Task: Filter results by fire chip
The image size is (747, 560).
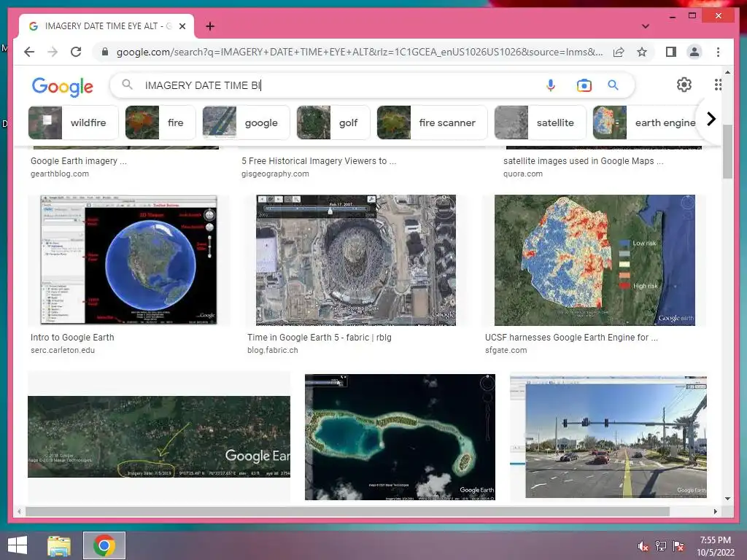Action: [x=160, y=122]
